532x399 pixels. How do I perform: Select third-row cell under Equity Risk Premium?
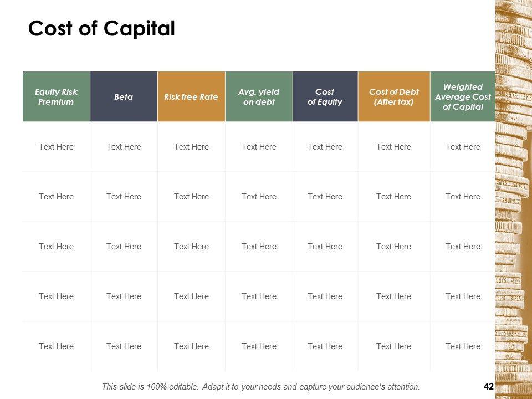pyautogui.click(x=56, y=247)
